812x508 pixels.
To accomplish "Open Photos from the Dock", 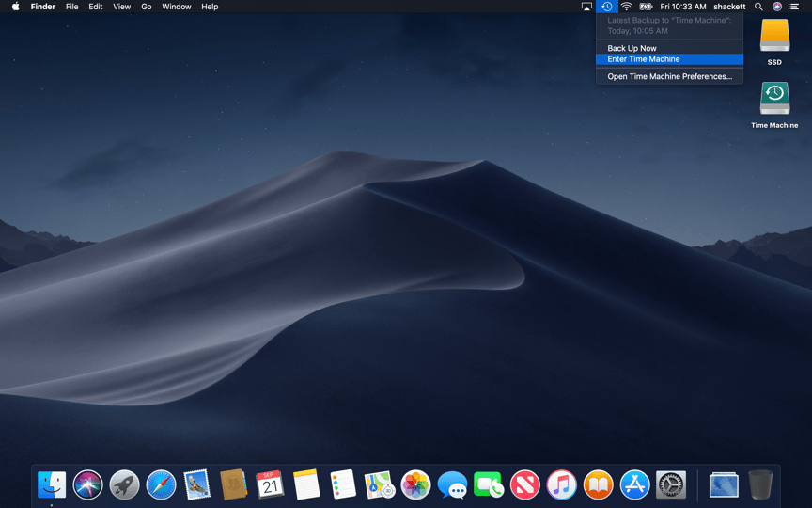I will [x=415, y=484].
